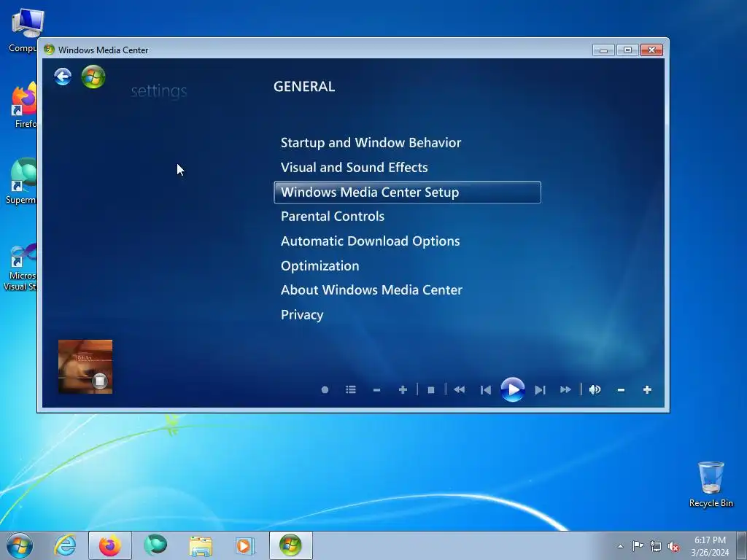Click the muted volume tray icon
747x560 pixels.
pyautogui.click(x=673, y=546)
